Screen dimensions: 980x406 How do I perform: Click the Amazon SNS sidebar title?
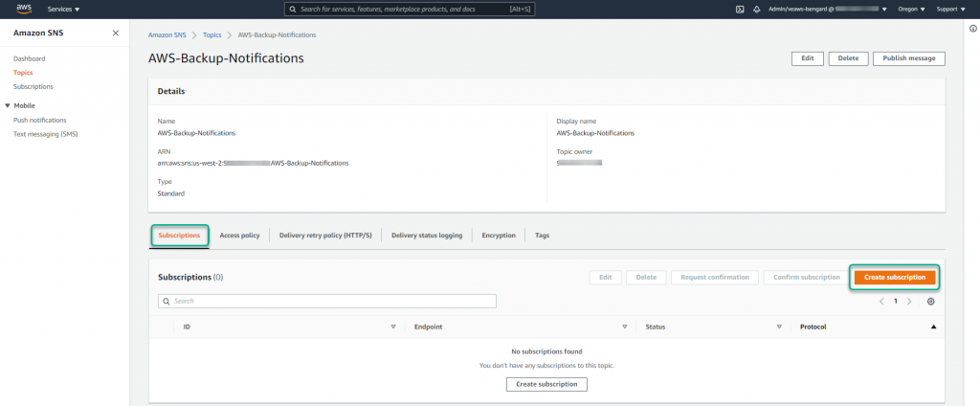(x=38, y=34)
